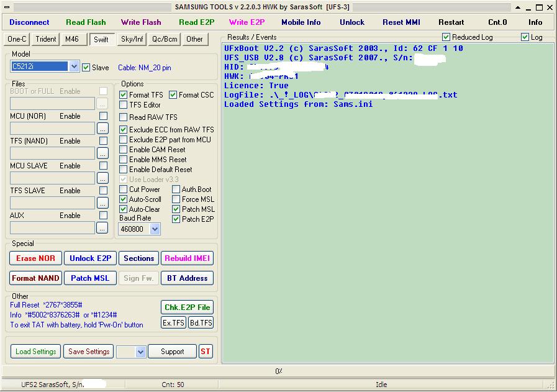Screen dimensions: 557x392
Task: Browse for MCU (NOR) file
Action: pyautogui.click(x=102, y=129)
